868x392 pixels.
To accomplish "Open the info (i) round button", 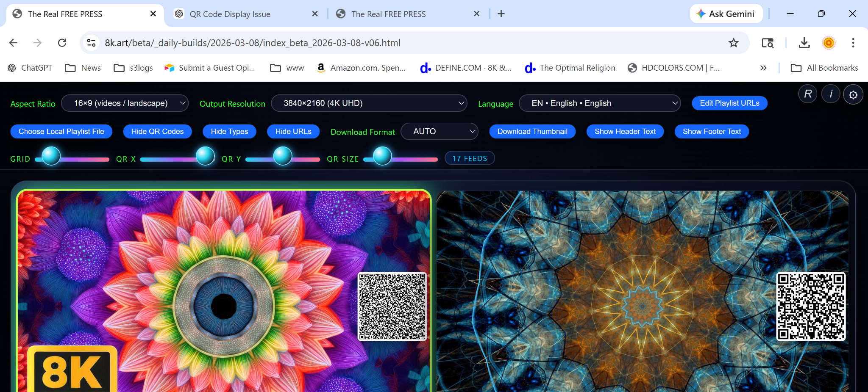I will (x=831, y=94).
